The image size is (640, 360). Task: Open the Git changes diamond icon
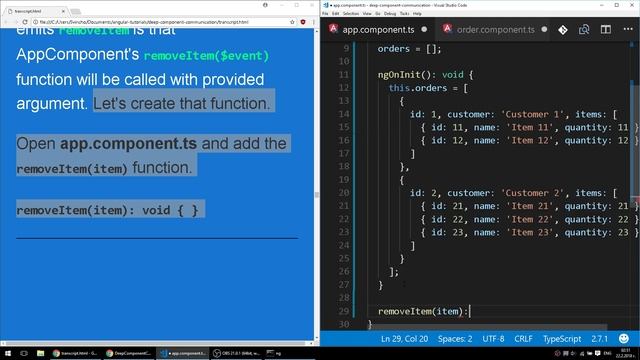[563, 29]
